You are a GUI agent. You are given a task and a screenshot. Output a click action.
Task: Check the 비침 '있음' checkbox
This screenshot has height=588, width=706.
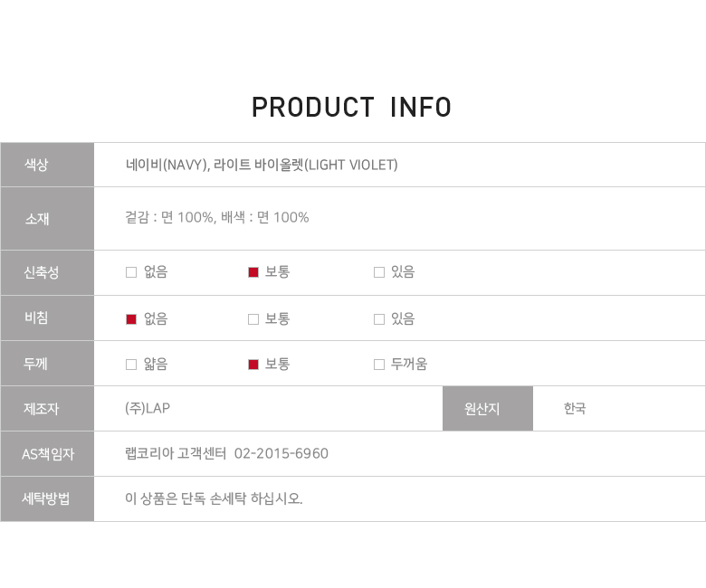[379, 318]
